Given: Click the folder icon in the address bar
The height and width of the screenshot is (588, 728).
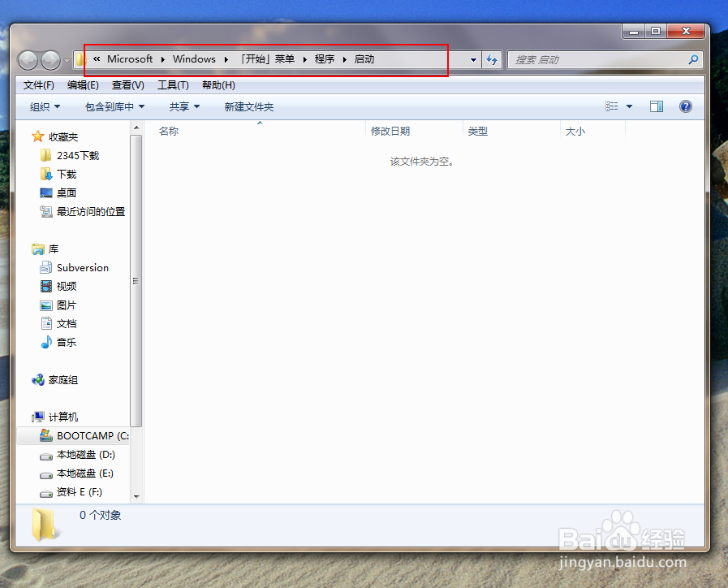Looking at the screenshot, I should (x=80, y=59).
